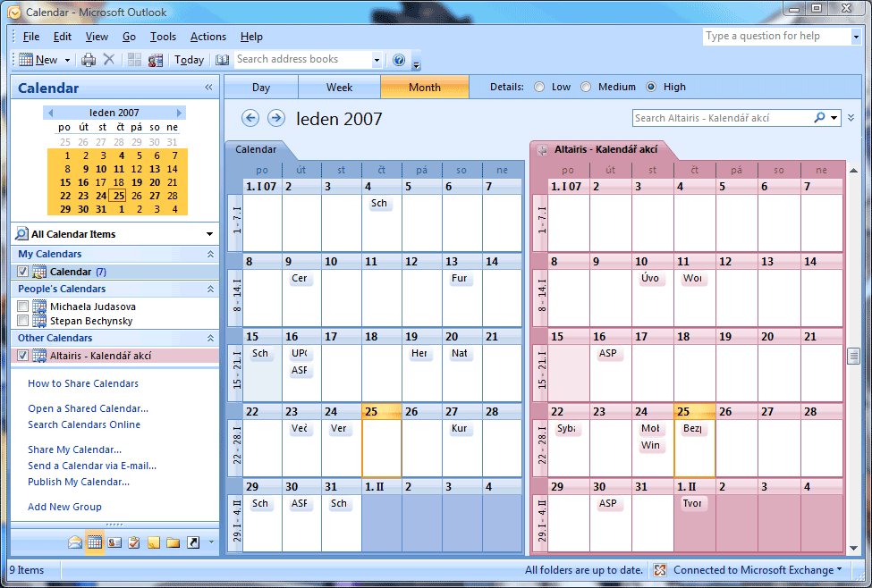The height and width of the screenshot is (588, 872).
Task: Click the Tasks icon in navigation bar
Action: pyautogui.click(x=134, y=542)
